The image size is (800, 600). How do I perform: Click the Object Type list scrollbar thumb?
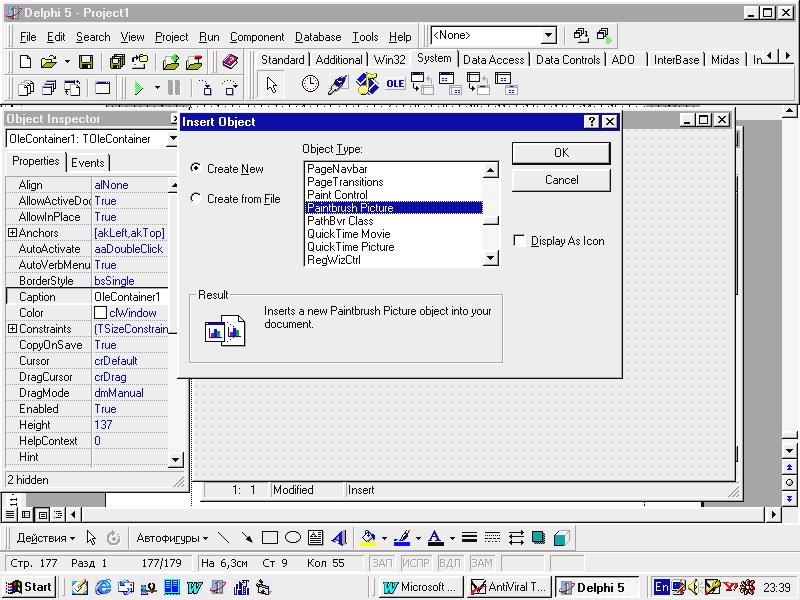tap(491, 220)
